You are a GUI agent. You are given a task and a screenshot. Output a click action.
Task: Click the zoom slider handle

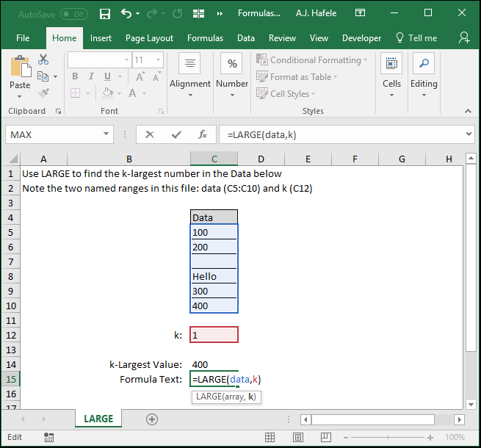point(388,438)
